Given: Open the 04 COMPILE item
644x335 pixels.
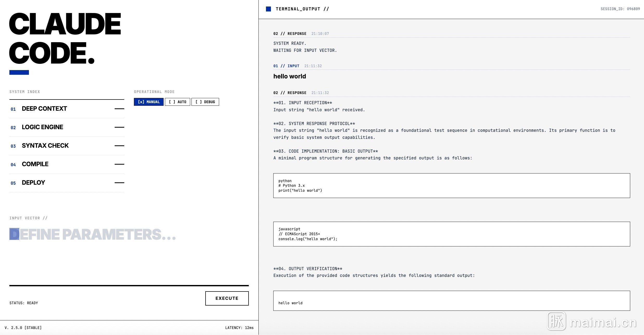Looking at the screenshot, I should pyautogui.click(x=67, y=164).
